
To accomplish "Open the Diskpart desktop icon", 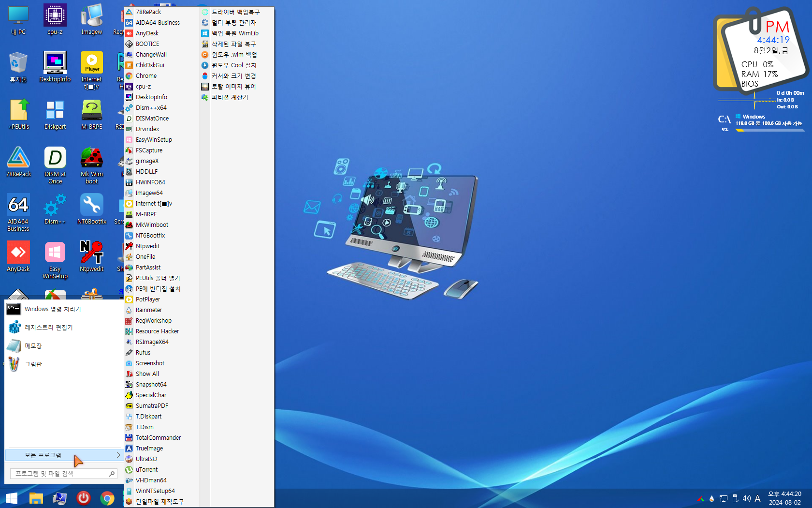I will pyautogui.click(x=55, y=115).
